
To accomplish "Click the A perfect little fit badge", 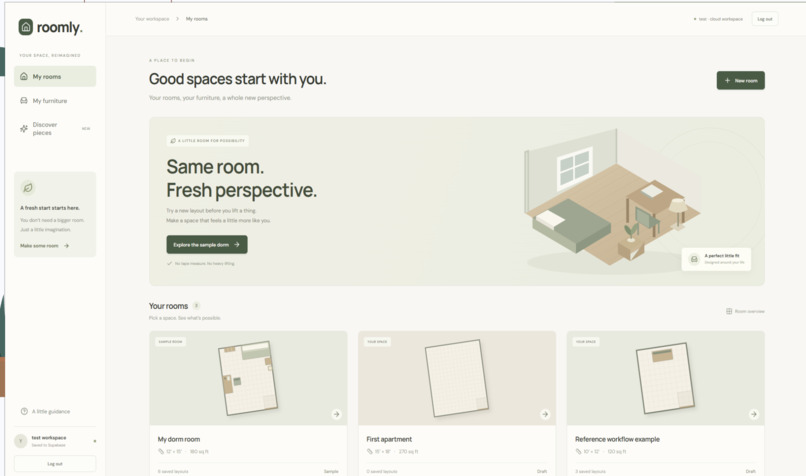I will (716, 259).
